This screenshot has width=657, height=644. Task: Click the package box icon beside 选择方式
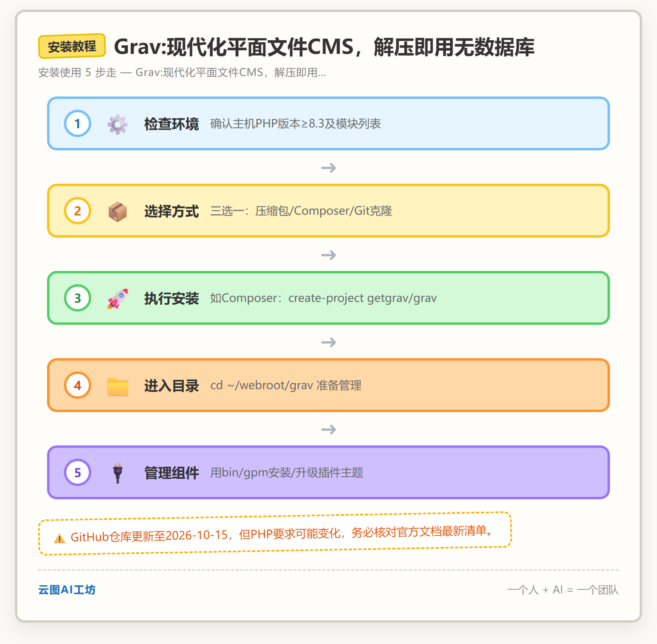pyautogui.click(x=117, y=211)
